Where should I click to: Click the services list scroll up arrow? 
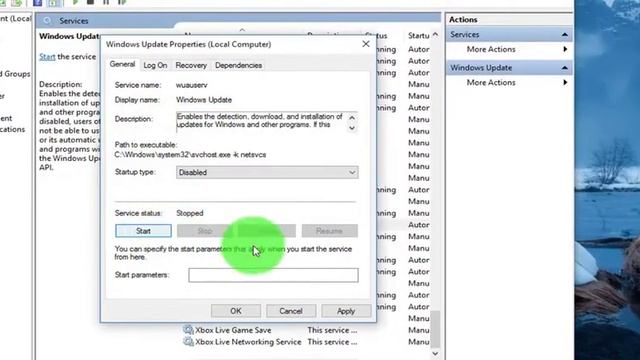click(436, 34)
